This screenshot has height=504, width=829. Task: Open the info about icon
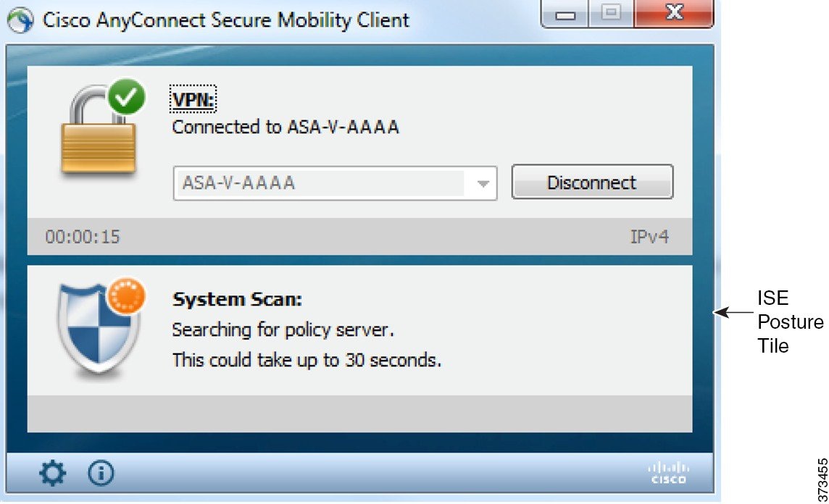click(101, 474)
